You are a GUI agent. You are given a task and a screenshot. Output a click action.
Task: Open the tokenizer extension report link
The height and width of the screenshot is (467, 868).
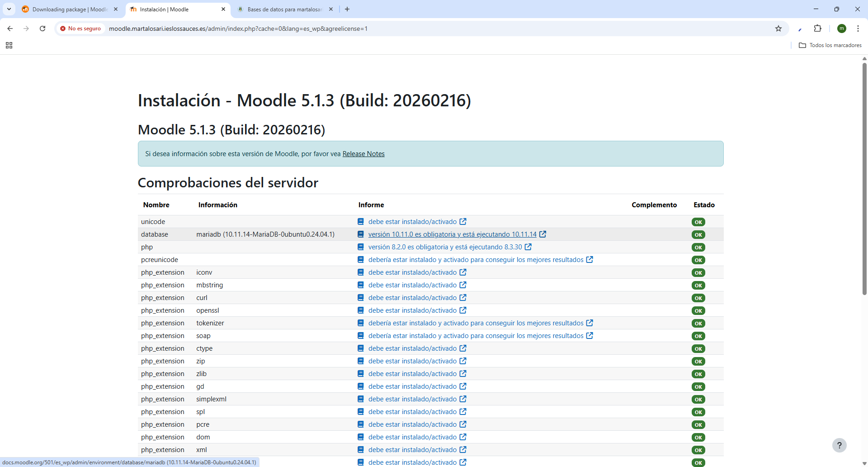(x=476, y=323)
